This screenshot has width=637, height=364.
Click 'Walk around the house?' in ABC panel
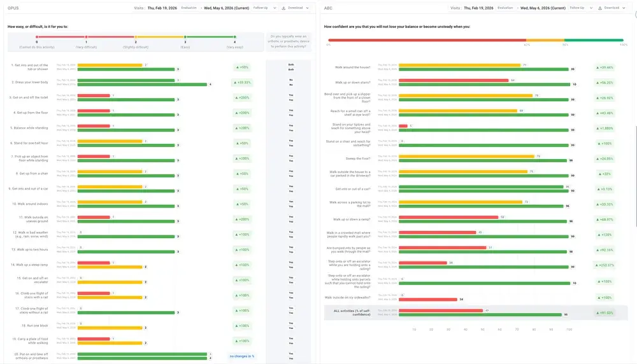click(x=353, y=67)
